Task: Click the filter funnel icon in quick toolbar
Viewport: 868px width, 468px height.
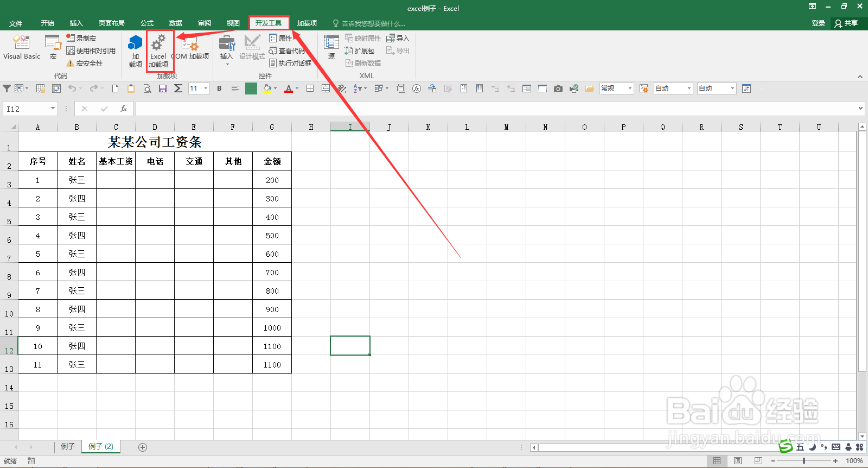Action: [7, 88]
